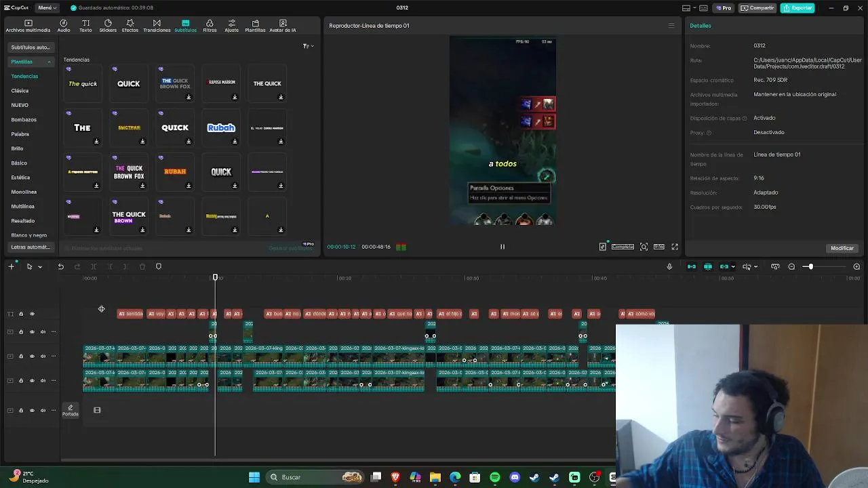The height and width of the screenshot is (488, 868).
Task: Select the Resaltado subtitle category
Action: click(x=22, y=220)
